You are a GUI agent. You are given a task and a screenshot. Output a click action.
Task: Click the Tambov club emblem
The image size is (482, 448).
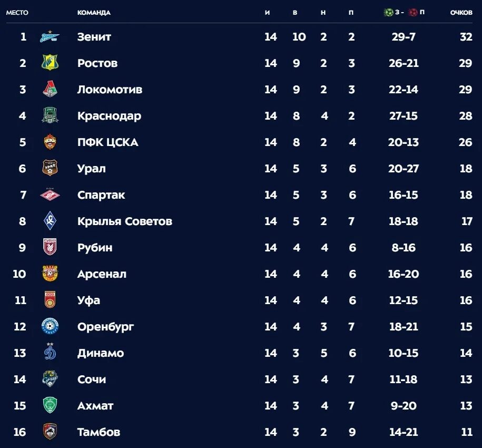pyautogui.click(x=50, y=432)
